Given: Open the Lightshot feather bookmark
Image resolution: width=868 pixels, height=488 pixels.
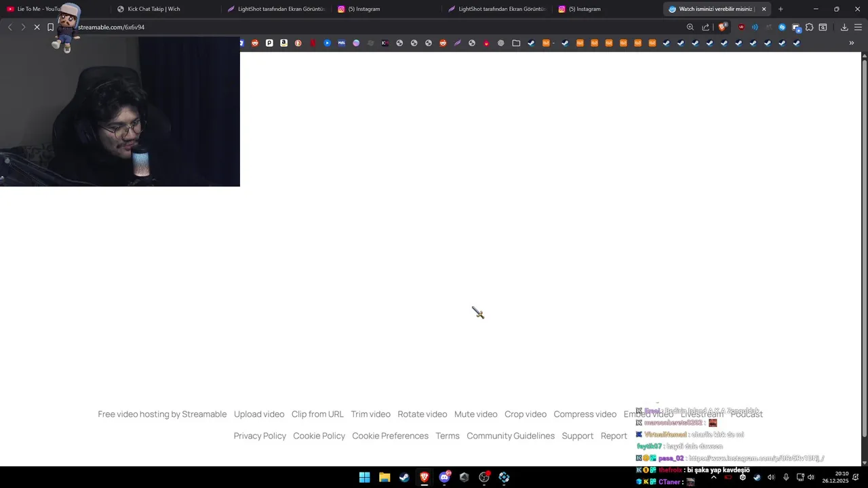Looking at the screenshot, I should [457, 43].
